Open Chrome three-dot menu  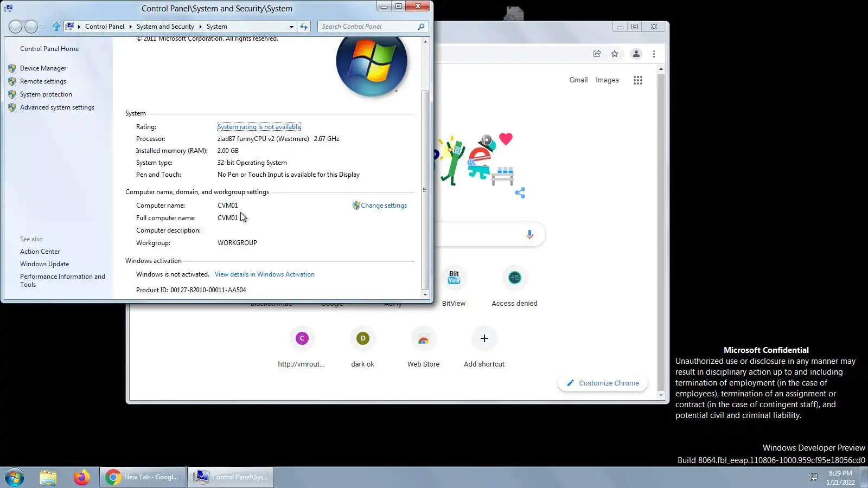(654, 54)
